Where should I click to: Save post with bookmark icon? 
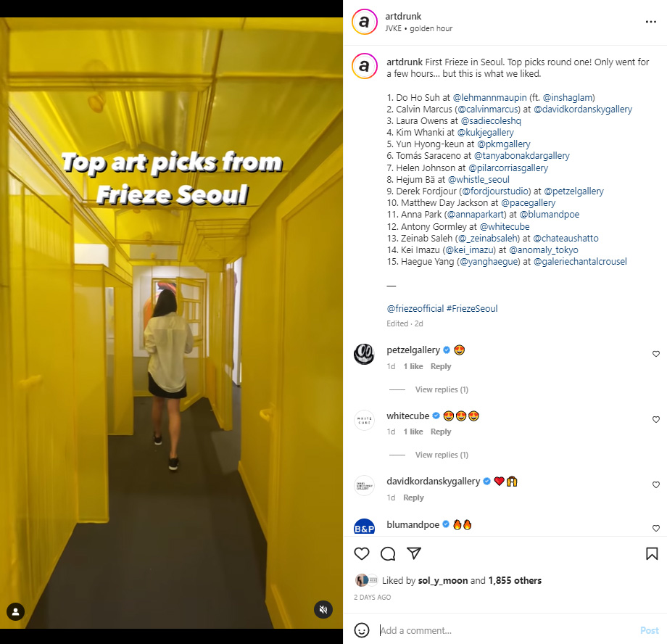click(x=652, y=554)
